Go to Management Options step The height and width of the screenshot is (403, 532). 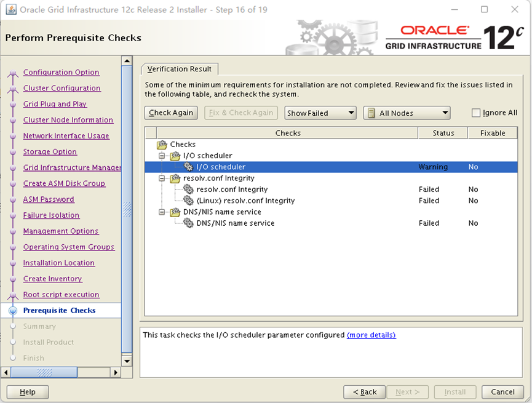(x=61, y=231)
